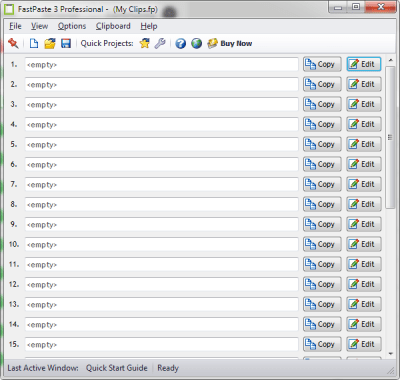The image size is (400, 380).
Task: Open help with blue question mark icon
Action: [x=180, y=43]
